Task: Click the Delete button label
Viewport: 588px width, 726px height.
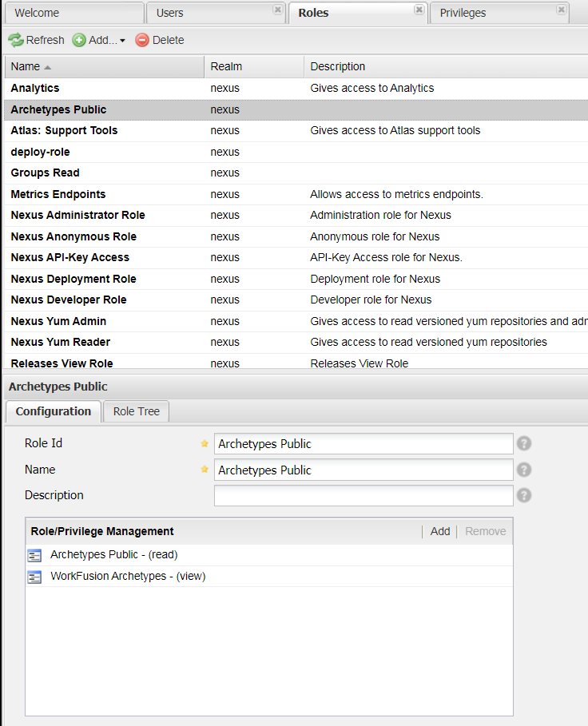Action: [168, 40]
